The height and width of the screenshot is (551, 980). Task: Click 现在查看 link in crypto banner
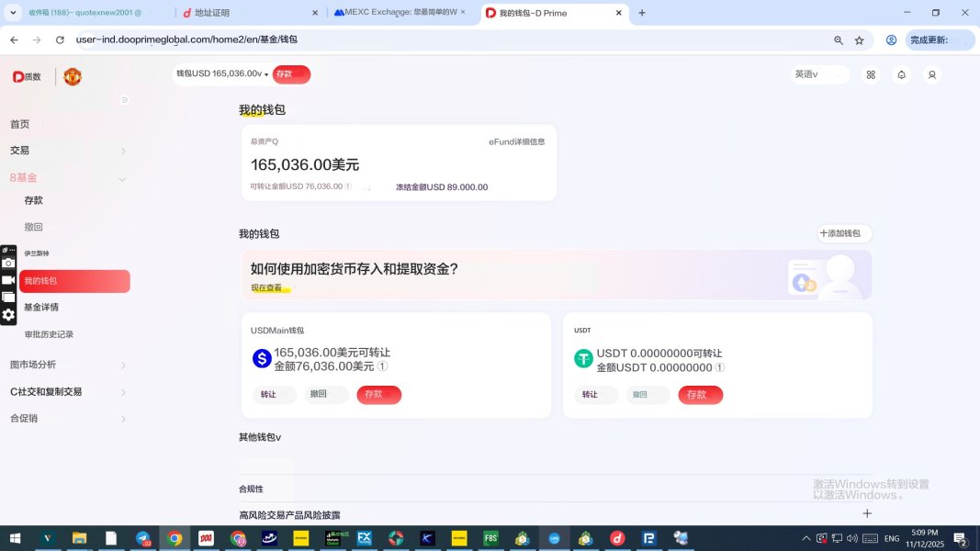click(267, 288)
